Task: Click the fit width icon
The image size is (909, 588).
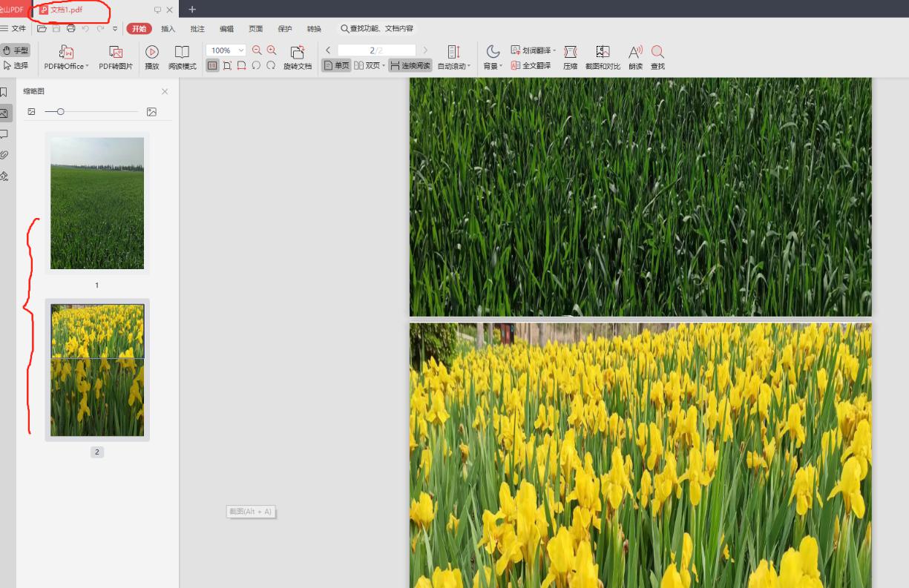Action: click(242, 65)
